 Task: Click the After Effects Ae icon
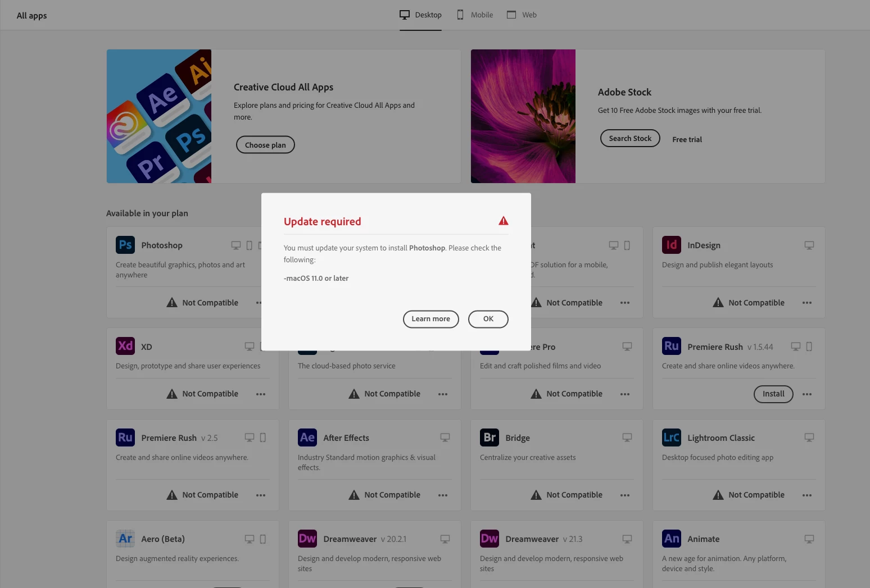pos(307,437)
